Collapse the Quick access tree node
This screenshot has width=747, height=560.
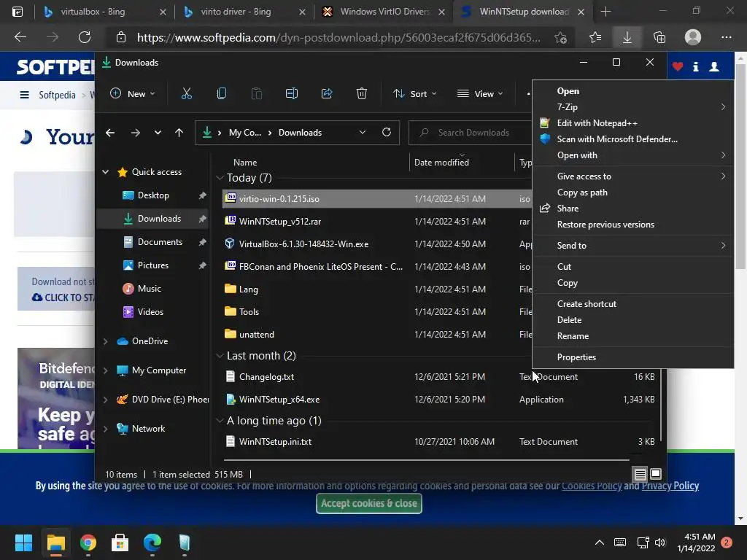tap(105, 172)
